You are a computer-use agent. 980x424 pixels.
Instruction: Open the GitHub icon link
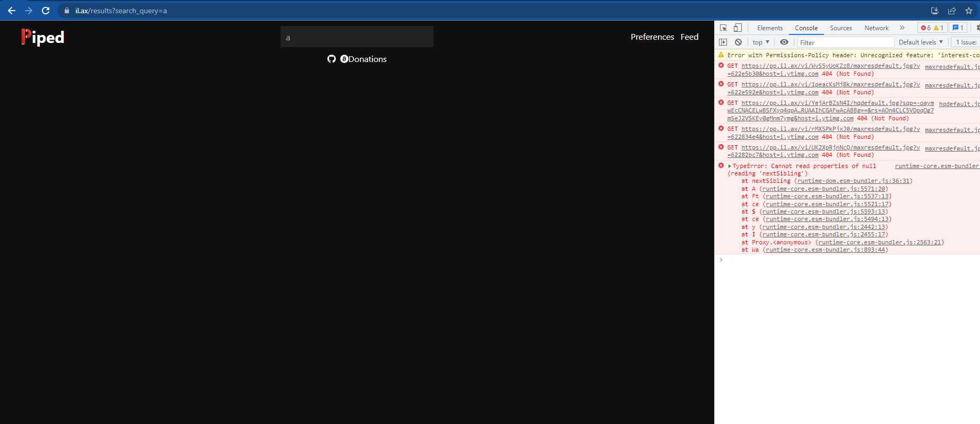332,59
